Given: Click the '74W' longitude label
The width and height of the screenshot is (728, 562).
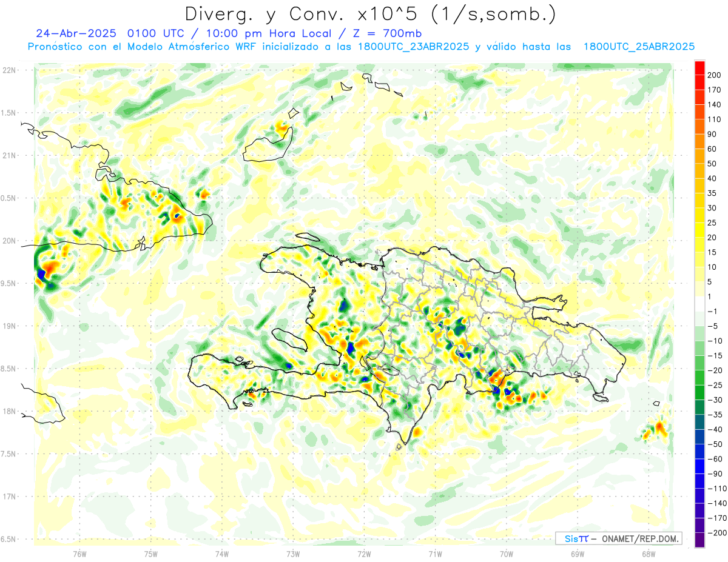Looking at the screenshot, I should pyautogui.click(x=222, y=554).
